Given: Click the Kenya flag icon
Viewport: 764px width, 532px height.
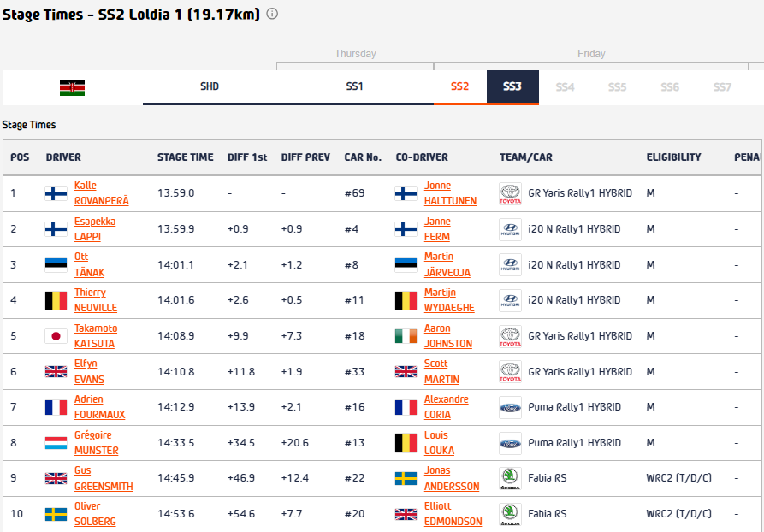Looking at the screenshot, I should [72, 88].
